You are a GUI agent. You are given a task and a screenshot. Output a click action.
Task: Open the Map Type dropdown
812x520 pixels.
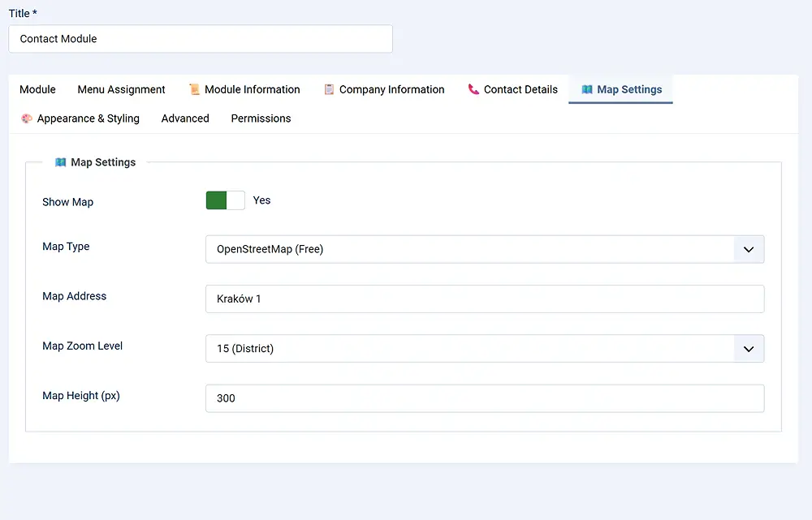coord(485,250)
